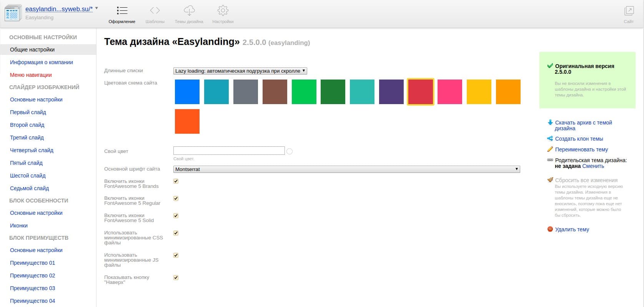Open the Оформление list icon tab
The width and height of the screenshot is (644, 307).
122,10
